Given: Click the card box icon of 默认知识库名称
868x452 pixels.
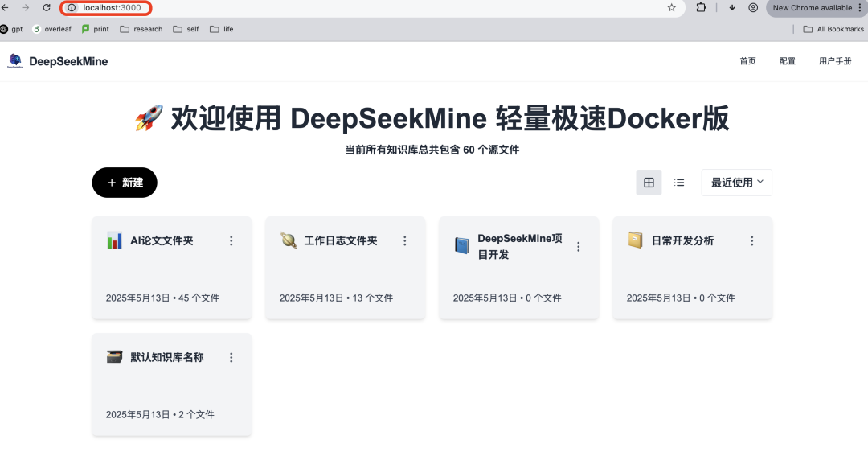Looking at the screenshot, I should point(115,357).
